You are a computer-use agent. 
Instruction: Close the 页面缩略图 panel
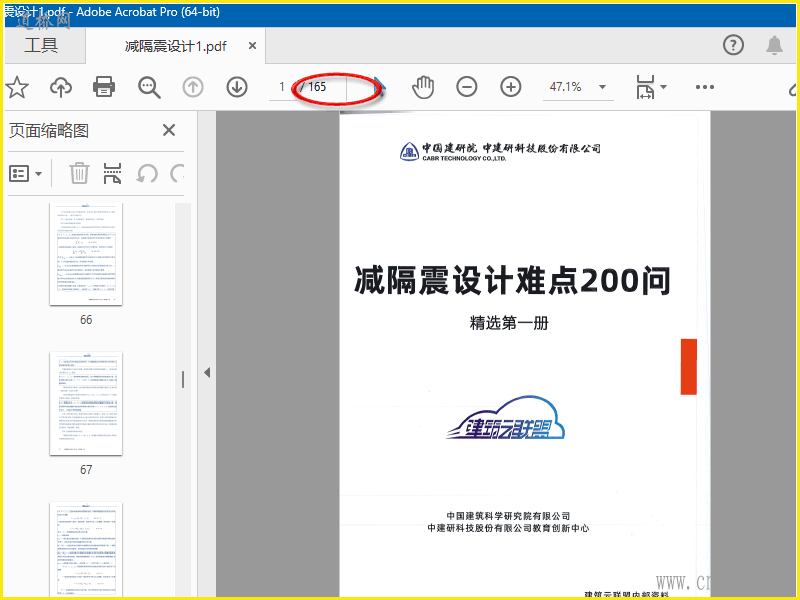(x=169, y=130)
